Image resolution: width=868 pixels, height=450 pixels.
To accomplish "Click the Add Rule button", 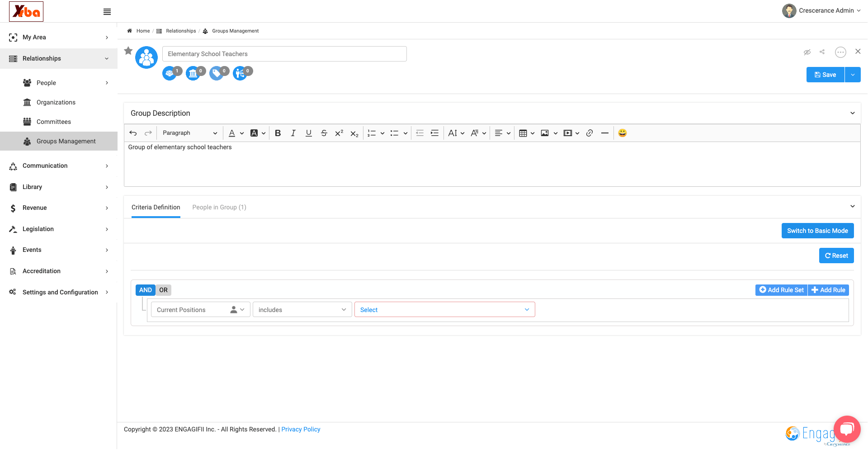I will pos(828,290).
